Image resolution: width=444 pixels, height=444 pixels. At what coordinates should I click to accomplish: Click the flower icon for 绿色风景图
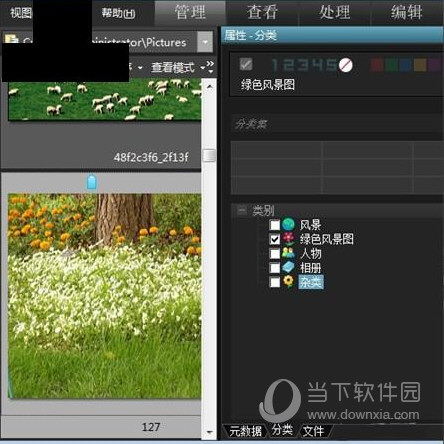click(289, 239)
